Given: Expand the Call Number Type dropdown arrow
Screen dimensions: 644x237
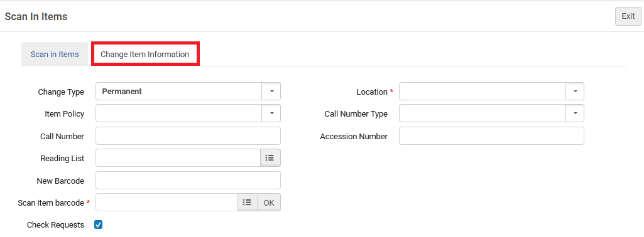Looking at the screenshot, I should pos(575,113).
